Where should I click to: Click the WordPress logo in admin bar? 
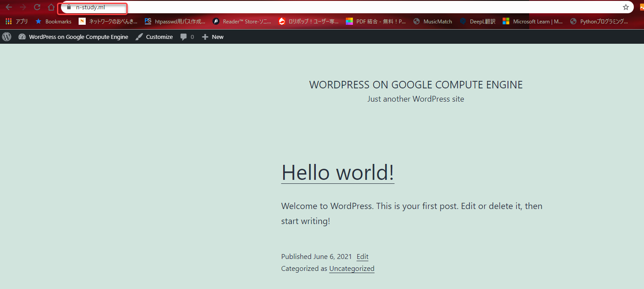pyautogui.click(x=7, y=37)
